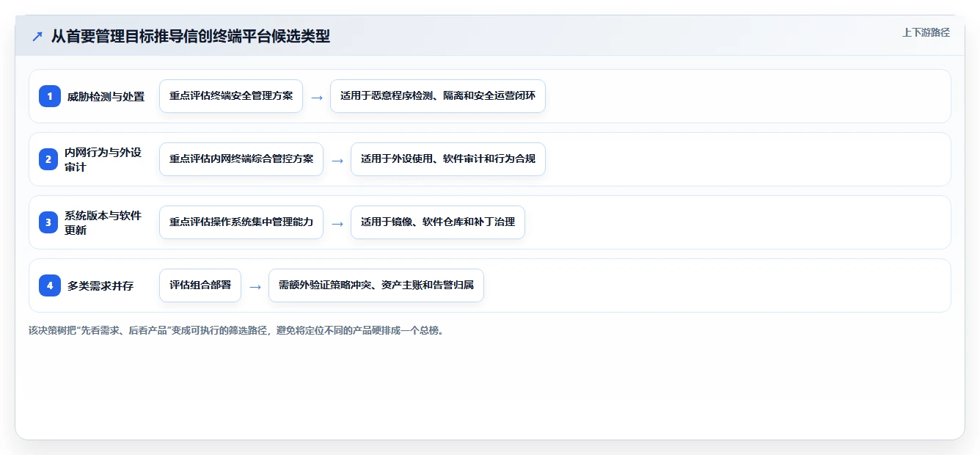The height and width of the screenshot is (455, 980).
Task: Click 适用于镜像、软件仓库和补丁治理 box
Action: pyautogui.click(x=438, y=222)
